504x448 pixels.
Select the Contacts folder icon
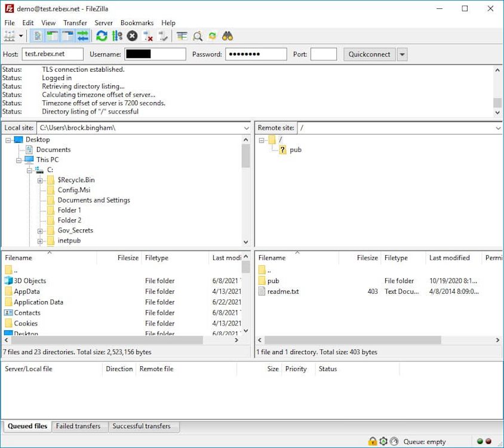pos(8,312)
